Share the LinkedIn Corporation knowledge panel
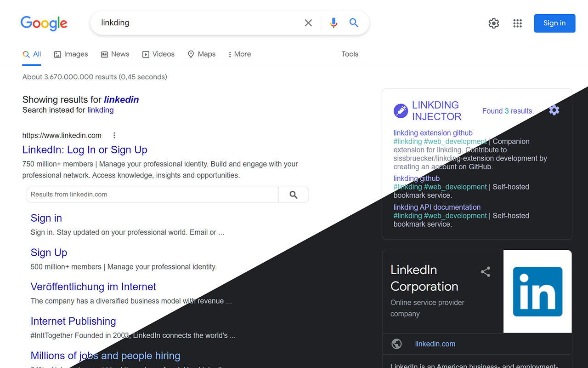588x368 pixels. pos(486,272)
